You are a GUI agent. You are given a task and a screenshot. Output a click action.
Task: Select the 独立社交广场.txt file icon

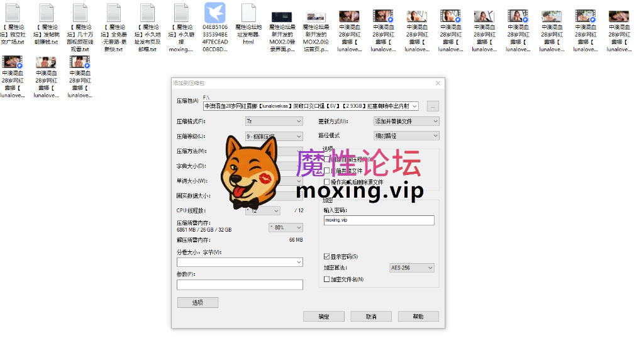(13, 13)
